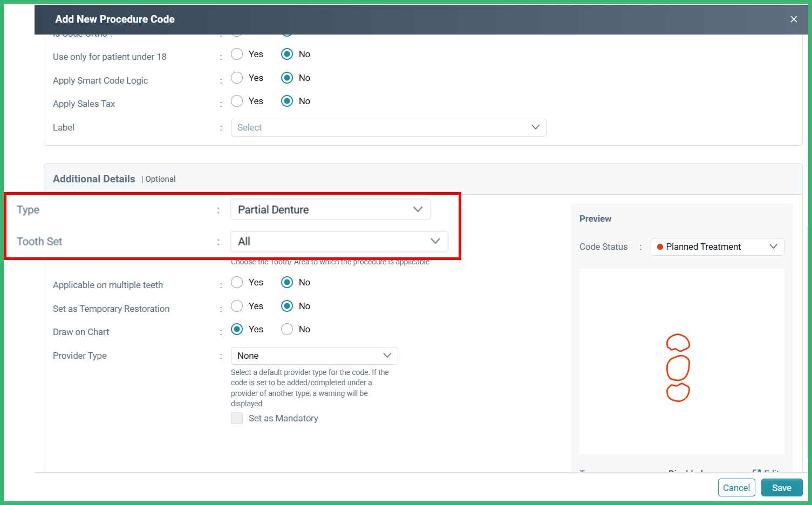The height and width of the screenshot is (505, 812).
Task: Choose No for Draw on Chart
Action: tap(286, 329)
